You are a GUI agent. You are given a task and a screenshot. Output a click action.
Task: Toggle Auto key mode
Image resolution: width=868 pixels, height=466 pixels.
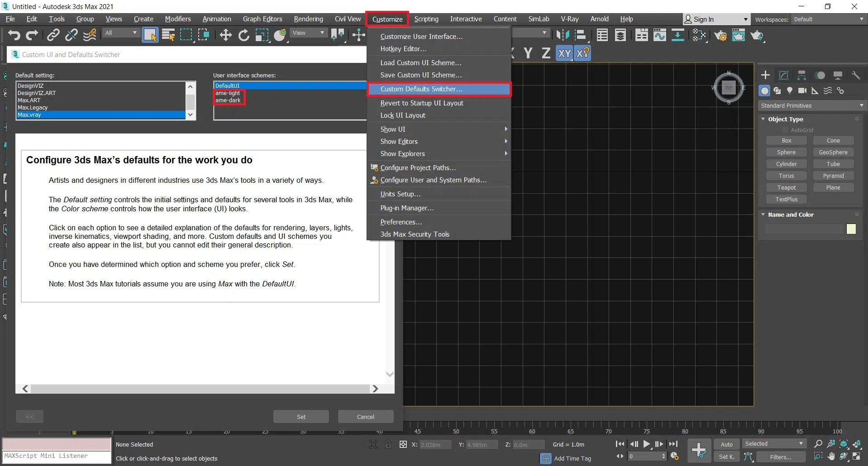click(x=726, y=444)
